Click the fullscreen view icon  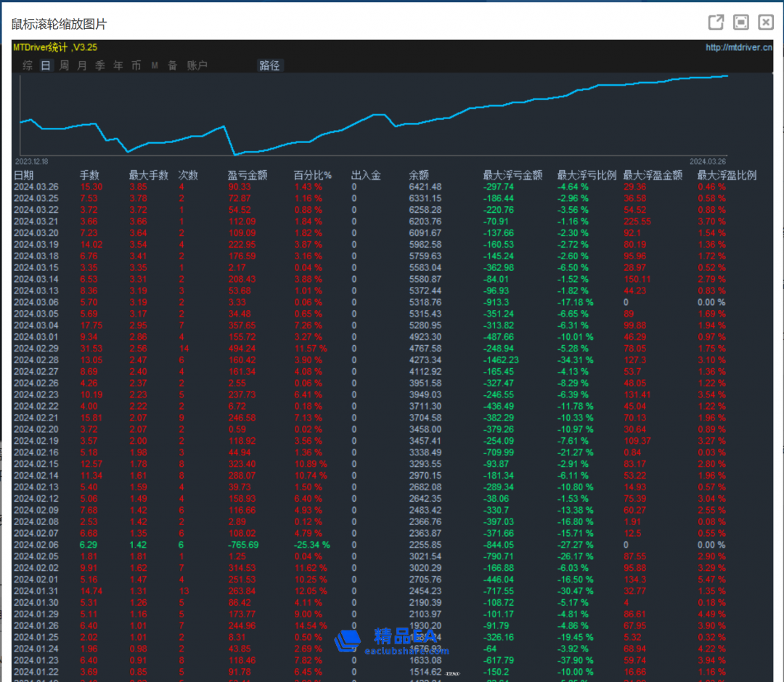click(740, 23)
